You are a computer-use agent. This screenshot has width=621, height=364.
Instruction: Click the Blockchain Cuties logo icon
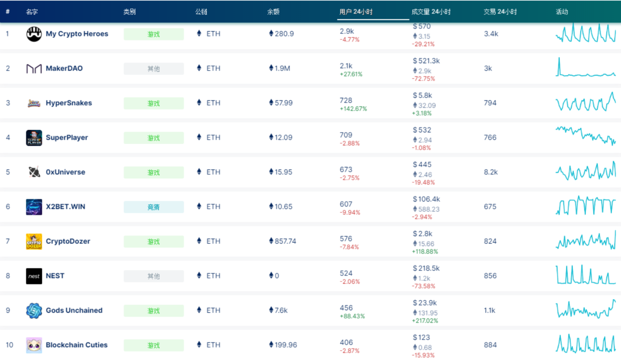34,346
